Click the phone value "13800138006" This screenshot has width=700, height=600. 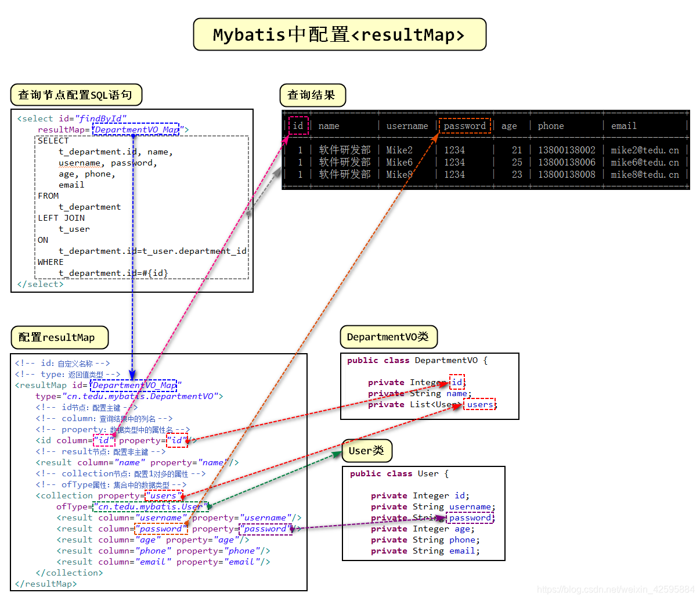[x=567, y=162]
